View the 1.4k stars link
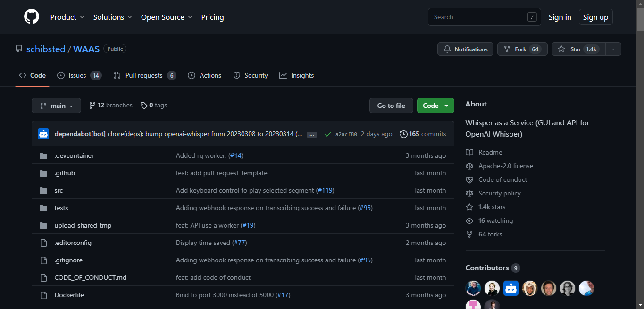Image resolution: width=644 pixels, height=309 pixels. pyautogui.click(x=485, y=207)
